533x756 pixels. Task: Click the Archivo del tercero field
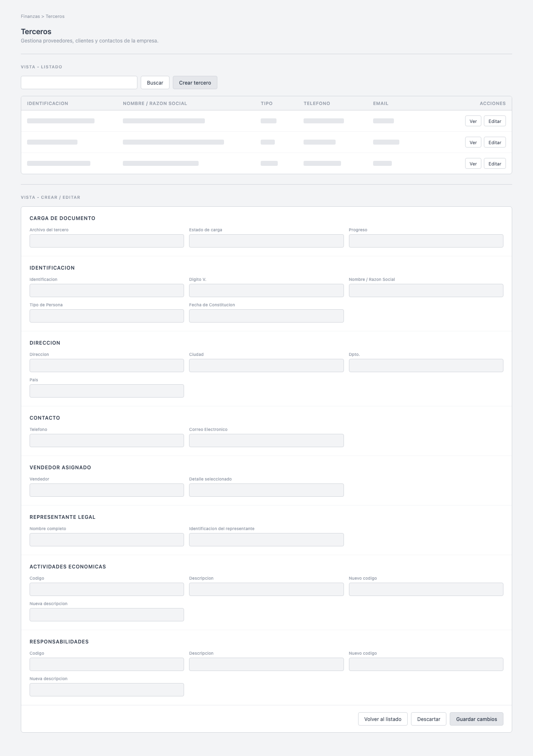click(107, 241)
